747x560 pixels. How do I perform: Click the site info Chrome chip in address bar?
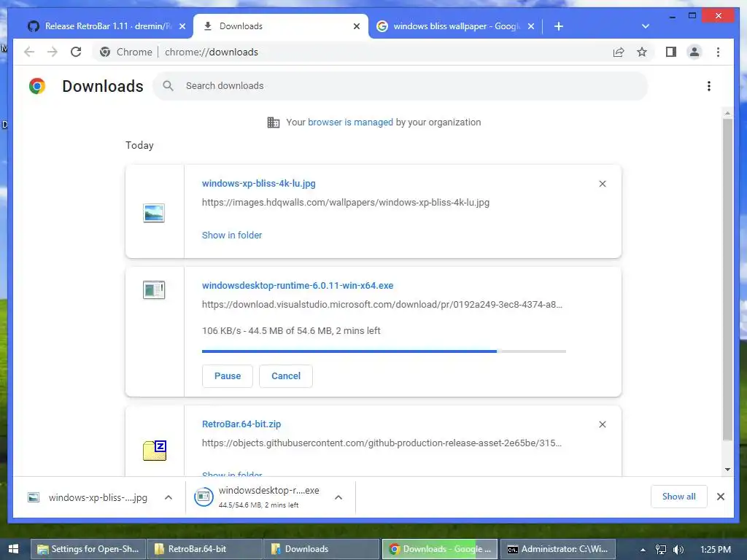pyautogui.click(x=126, y=52)
